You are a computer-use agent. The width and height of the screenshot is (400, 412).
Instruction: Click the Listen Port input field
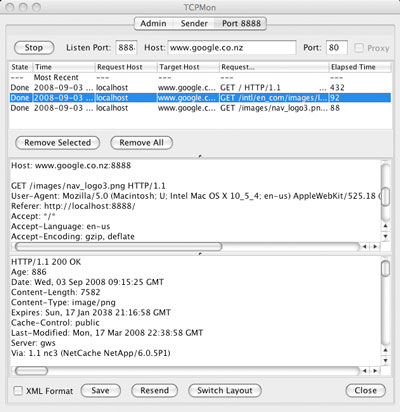126,48
